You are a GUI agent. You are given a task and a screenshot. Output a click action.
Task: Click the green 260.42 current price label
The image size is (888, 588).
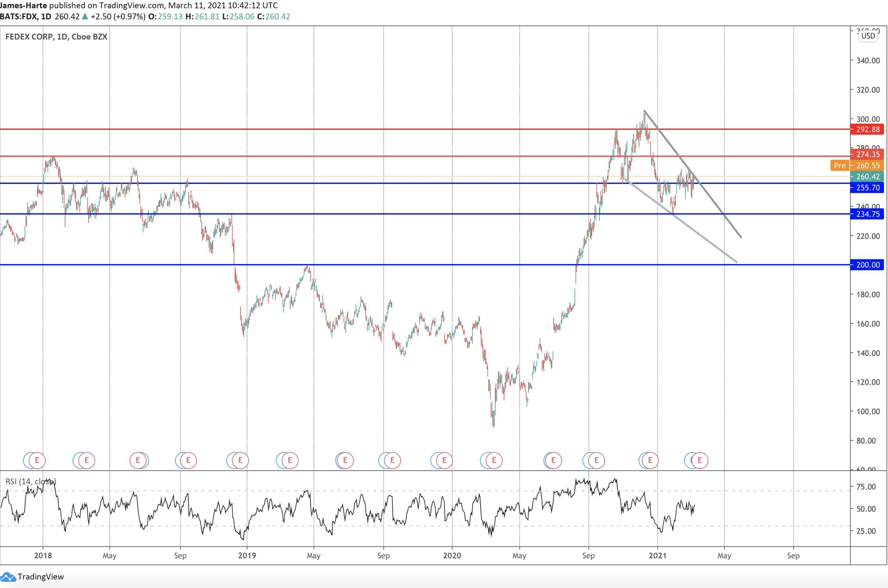click(867, 177)
